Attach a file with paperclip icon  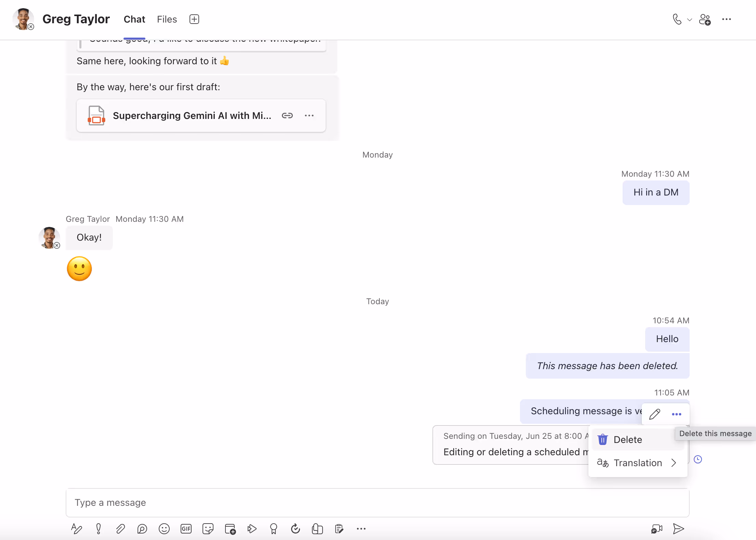click(120, 529)
